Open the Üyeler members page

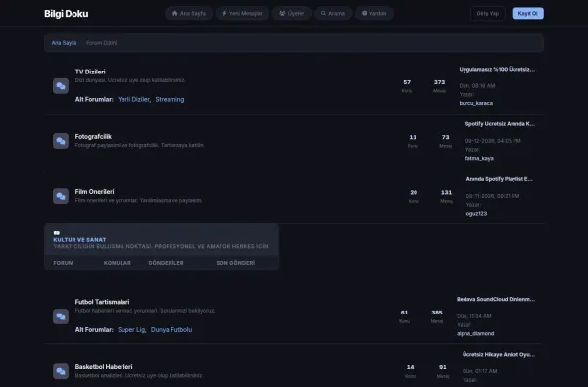[291, 13]
